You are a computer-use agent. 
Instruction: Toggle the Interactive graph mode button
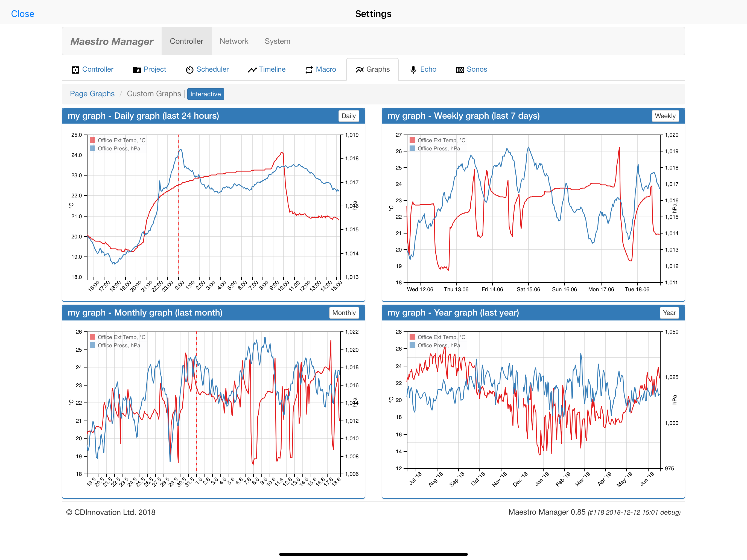[x=205, y=94]
